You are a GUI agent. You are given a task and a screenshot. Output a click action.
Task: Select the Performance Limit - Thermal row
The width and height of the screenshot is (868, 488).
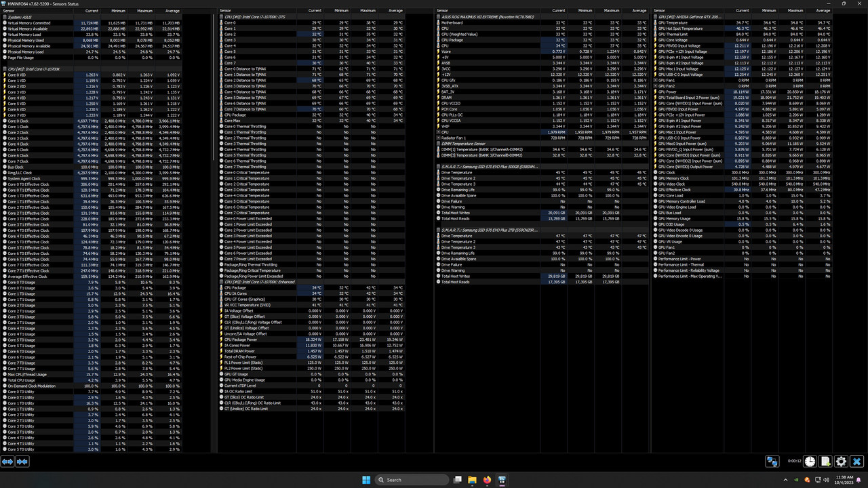pyautogui.click(x=743, y=264)
